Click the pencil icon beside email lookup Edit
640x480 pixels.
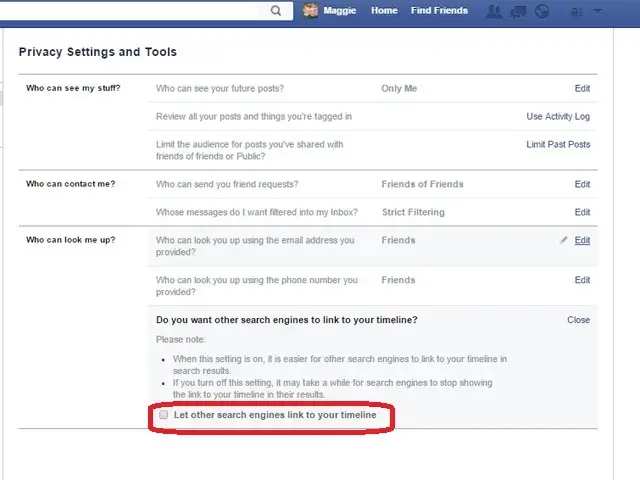click(565, 241)
